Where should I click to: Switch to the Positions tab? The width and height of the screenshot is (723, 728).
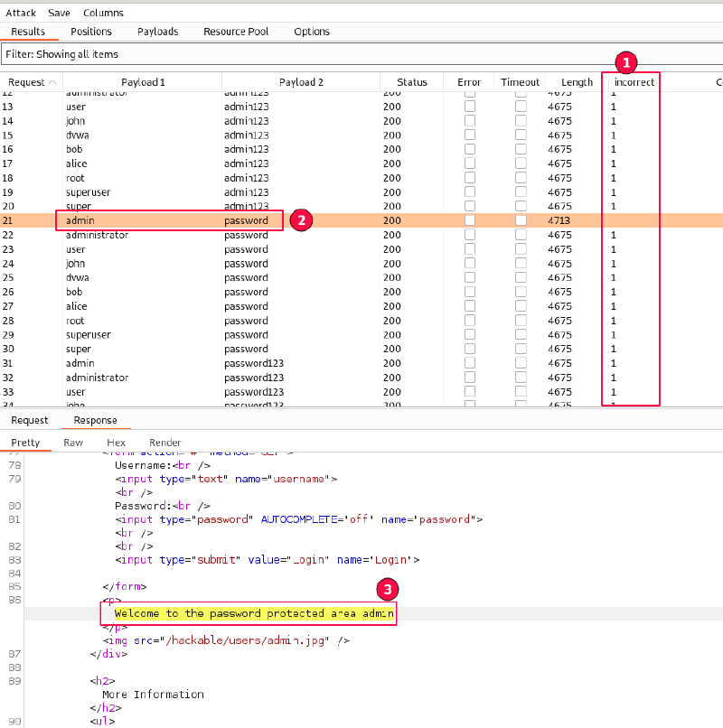(x=91, y=32)
